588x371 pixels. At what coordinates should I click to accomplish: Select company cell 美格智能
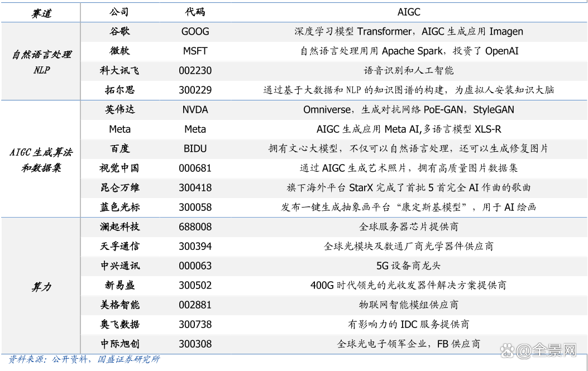coord(119,305)
